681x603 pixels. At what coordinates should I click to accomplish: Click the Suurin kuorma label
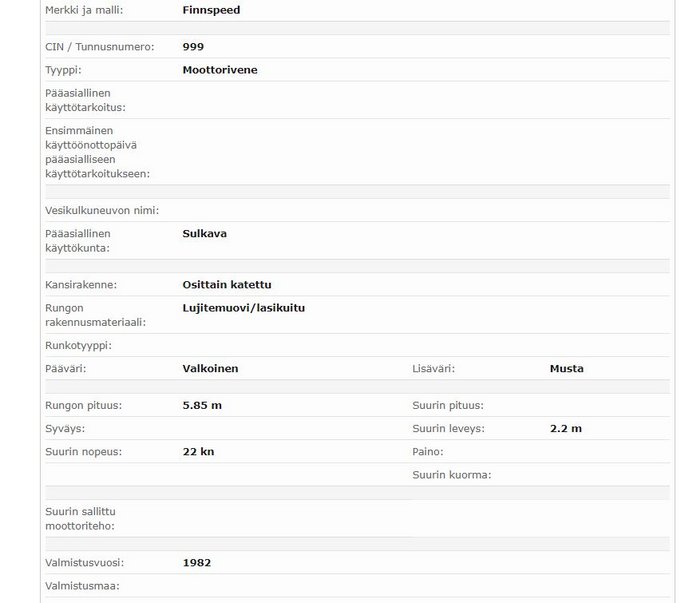coord(451,475)
